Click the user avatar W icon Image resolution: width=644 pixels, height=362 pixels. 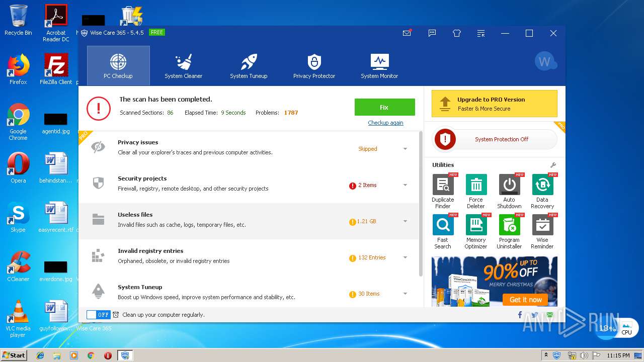point(545,62)
